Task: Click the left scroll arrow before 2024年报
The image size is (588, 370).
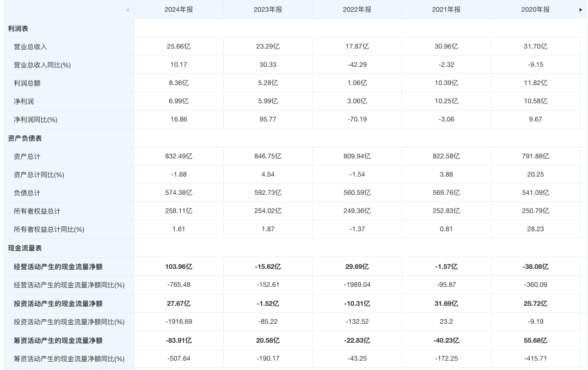Action: [x=127, y=10]
